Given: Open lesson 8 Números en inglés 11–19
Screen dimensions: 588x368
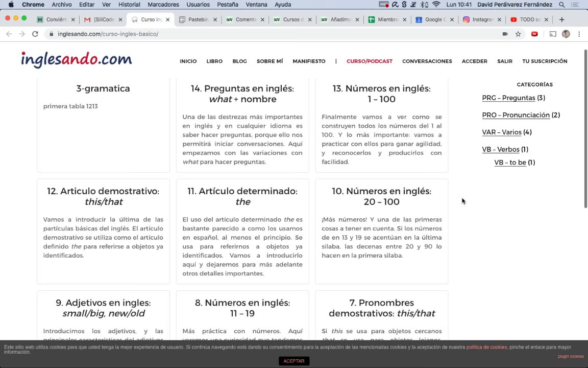Looking at the screenshot, I should (242, 308).
